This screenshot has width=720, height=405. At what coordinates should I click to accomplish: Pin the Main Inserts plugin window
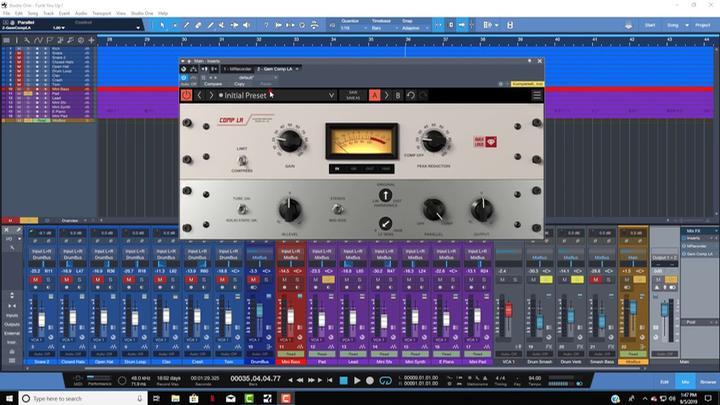click(529, 61)
